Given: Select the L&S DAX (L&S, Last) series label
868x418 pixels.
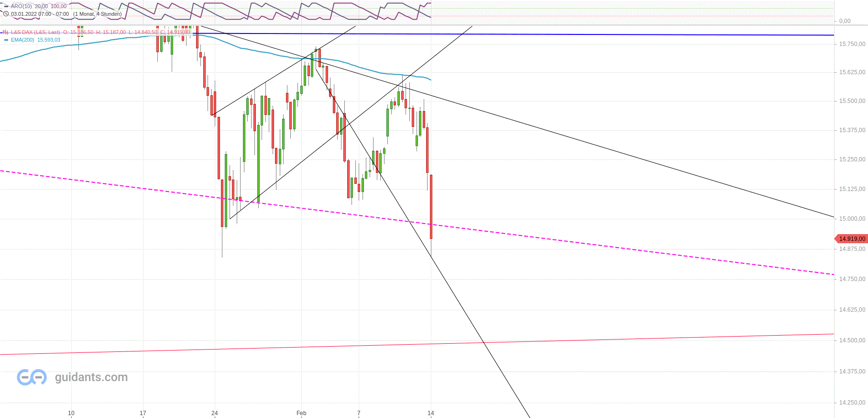Looking at the screenshot, I should (35, 32).
